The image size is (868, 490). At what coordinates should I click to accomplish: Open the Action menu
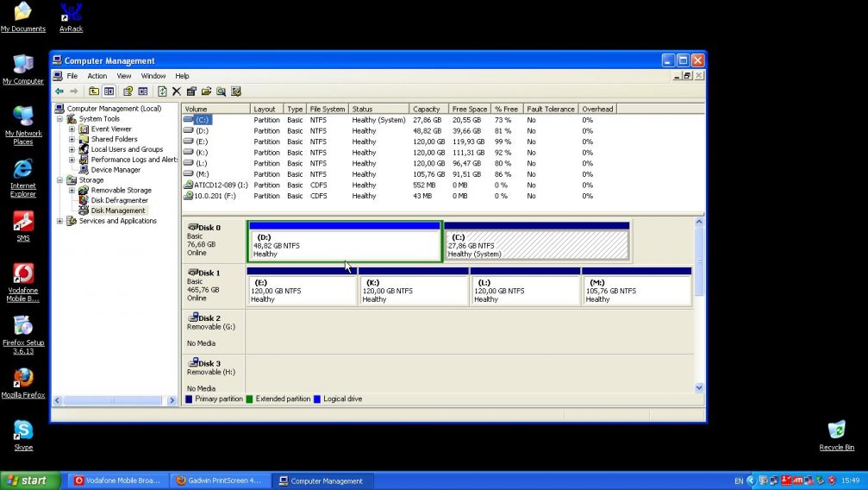point(97,76)
